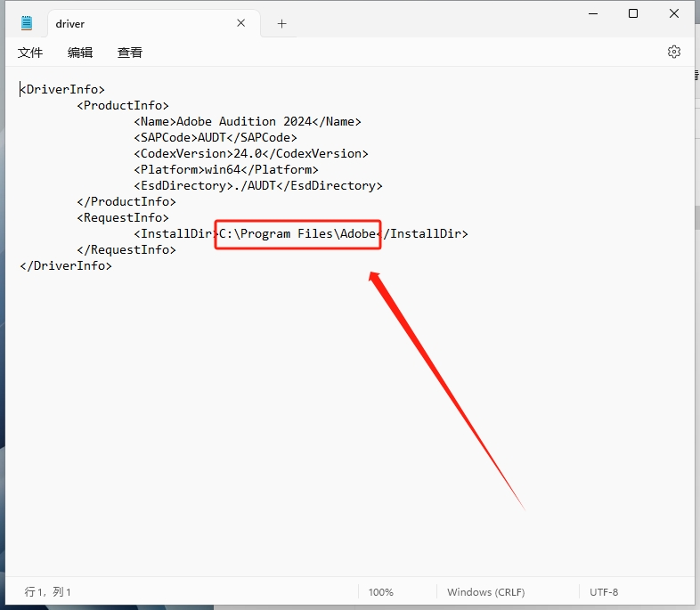Screen dimensions: 700x610
Task: Click the Adobe Audition 2024 name line
Action: pyautogui.click(x=248, y=121)
